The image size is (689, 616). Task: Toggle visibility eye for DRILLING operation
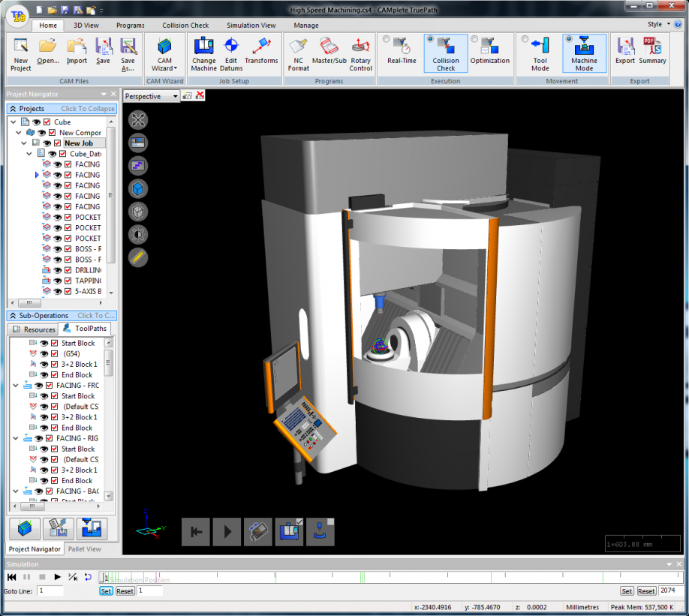[58, 270]
